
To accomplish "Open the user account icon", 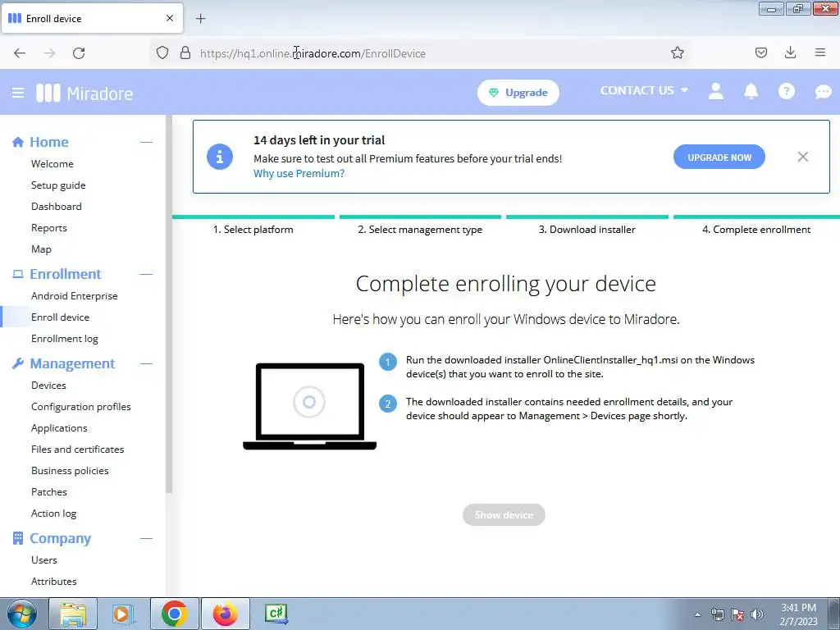I will click(x=715, y=91).
